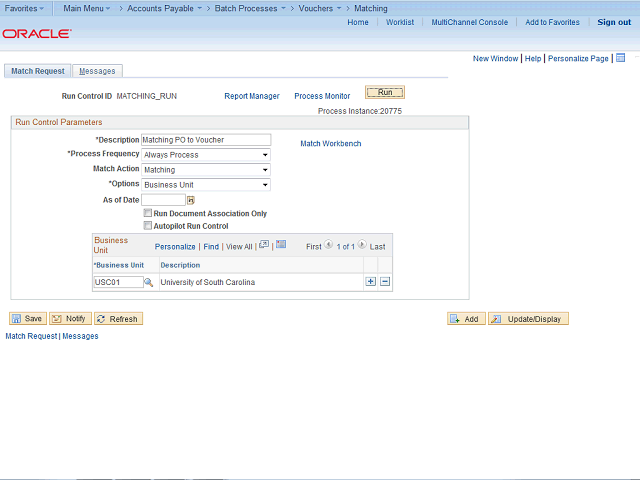The width and height of the screenshot is (640, 480).
Task: Click the MATCHING_RUN Run Control ID value
Action: point(147,96)
